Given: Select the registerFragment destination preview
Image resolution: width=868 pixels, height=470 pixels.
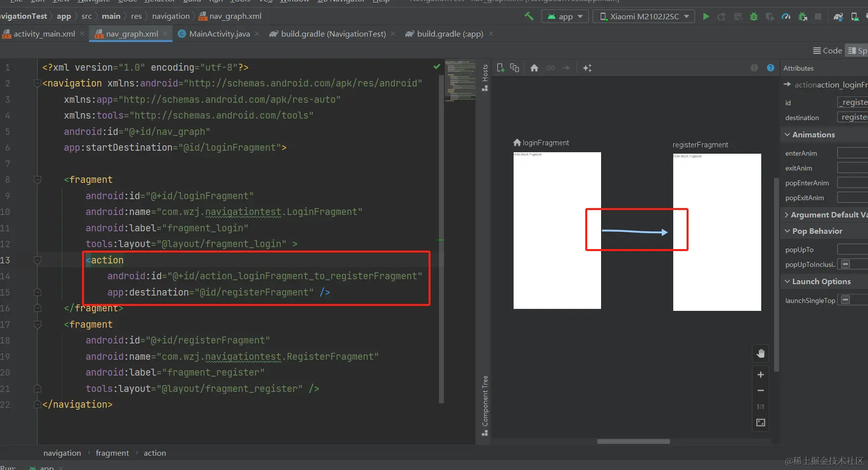Looking at the screenshot, I should tap(717, 232).
